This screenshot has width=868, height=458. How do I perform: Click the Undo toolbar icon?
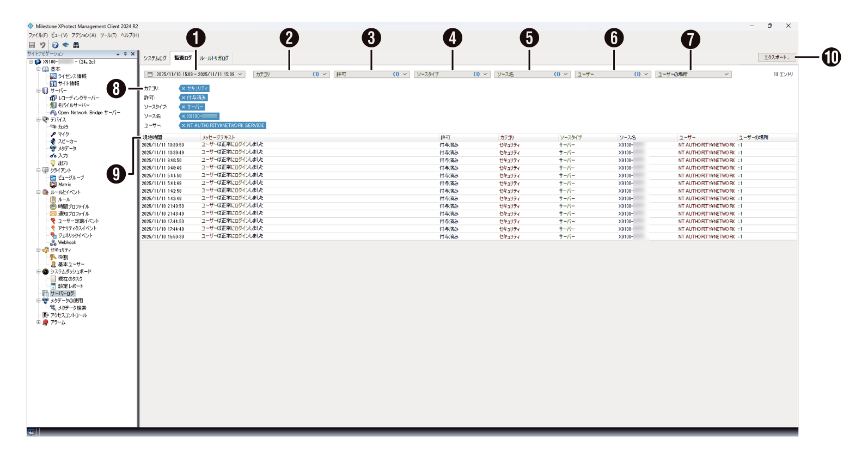(42, 45)
